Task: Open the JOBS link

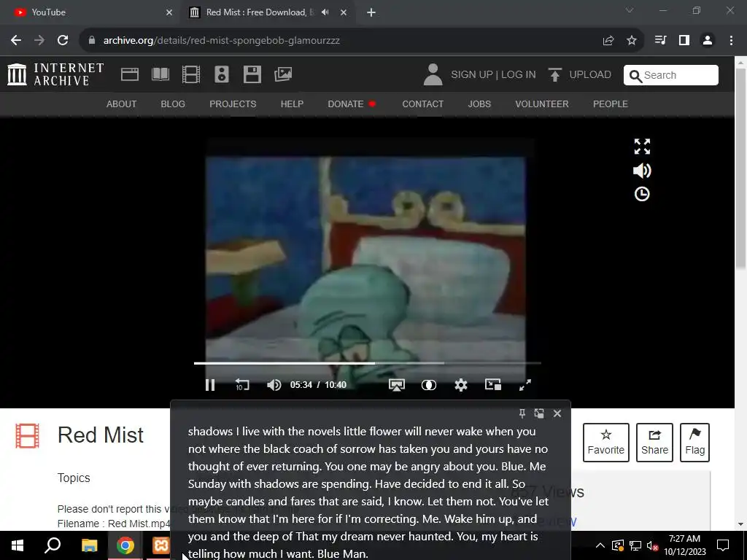Action: coord(479,104)
